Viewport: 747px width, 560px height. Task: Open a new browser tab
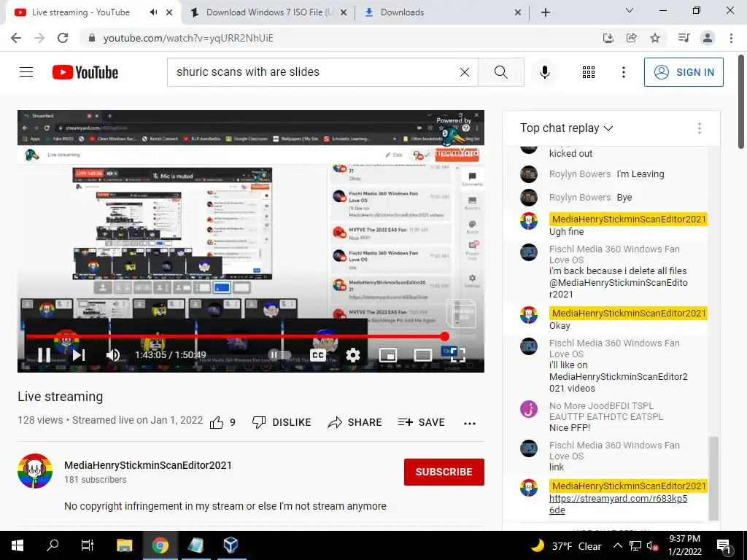[x=546, y=12]
